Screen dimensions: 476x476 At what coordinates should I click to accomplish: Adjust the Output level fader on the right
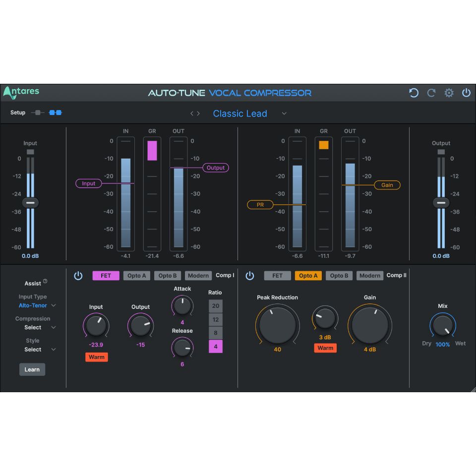441,202
